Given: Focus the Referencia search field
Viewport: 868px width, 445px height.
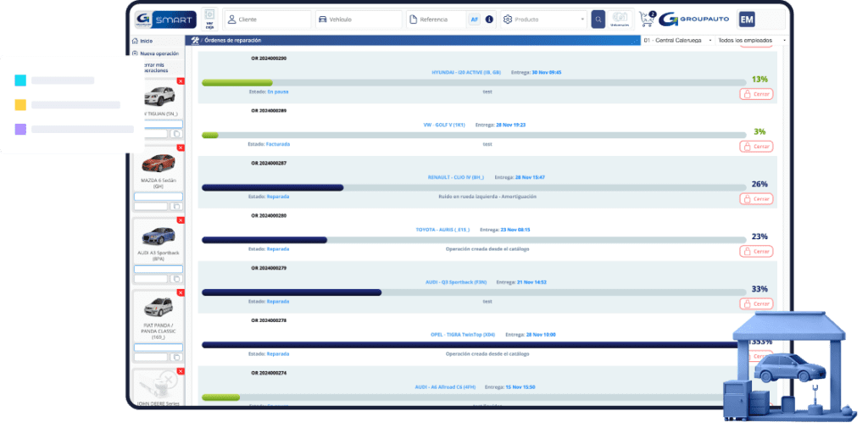Looking at the screenshot, I should coord(437,19).
